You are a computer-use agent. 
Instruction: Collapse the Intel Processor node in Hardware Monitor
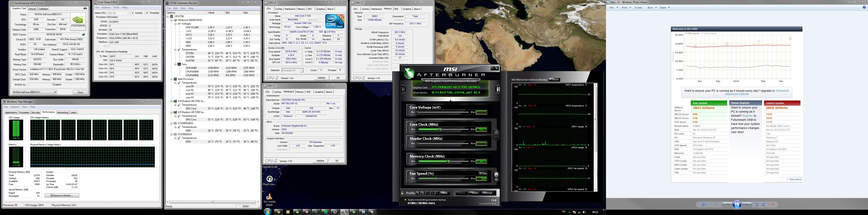coord(172,79)
